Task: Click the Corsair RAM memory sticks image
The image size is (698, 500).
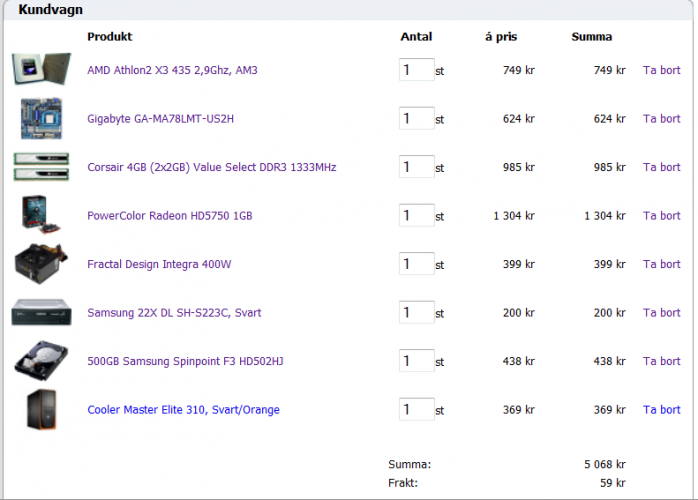Action: [41, 167]
